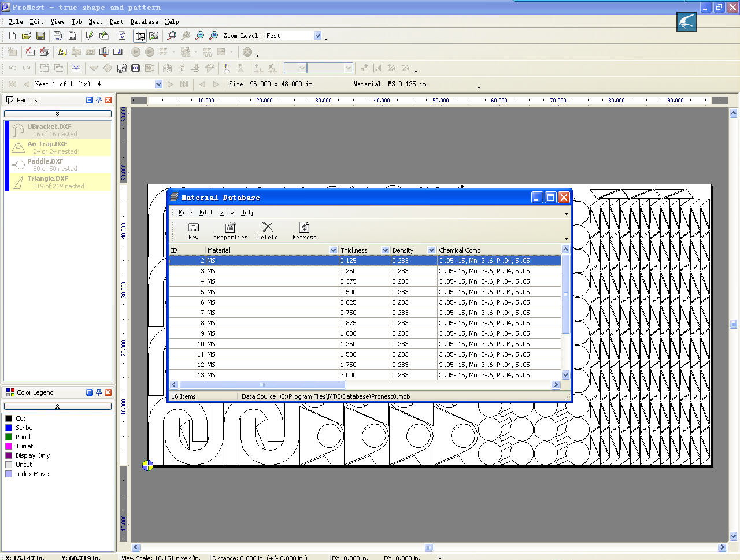Collapse the Color Legend double-chevron bar
740x560 pixels.
(x=57, y=406)
